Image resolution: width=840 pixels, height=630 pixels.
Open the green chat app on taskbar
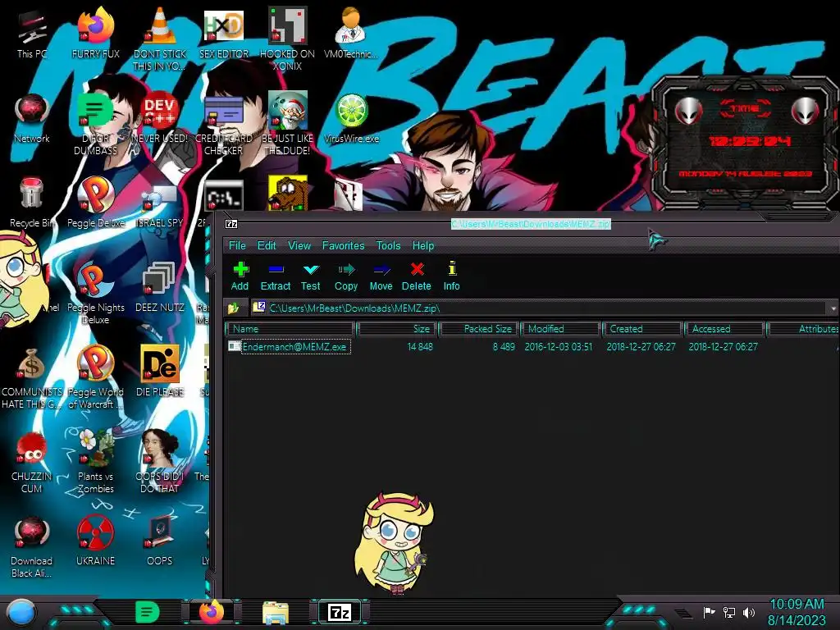coord(148,612)
